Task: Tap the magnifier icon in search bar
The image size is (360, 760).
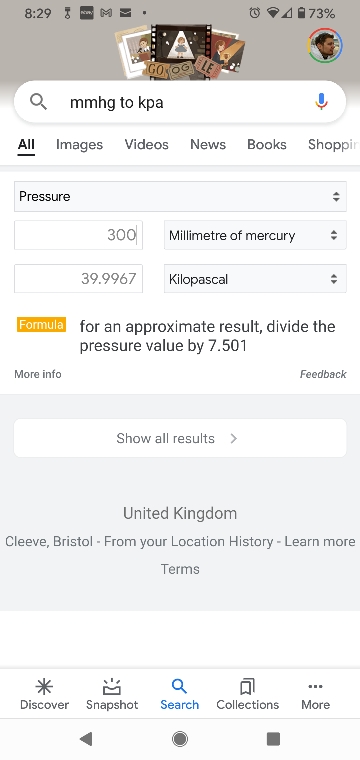Action: [x=38, y=102]
